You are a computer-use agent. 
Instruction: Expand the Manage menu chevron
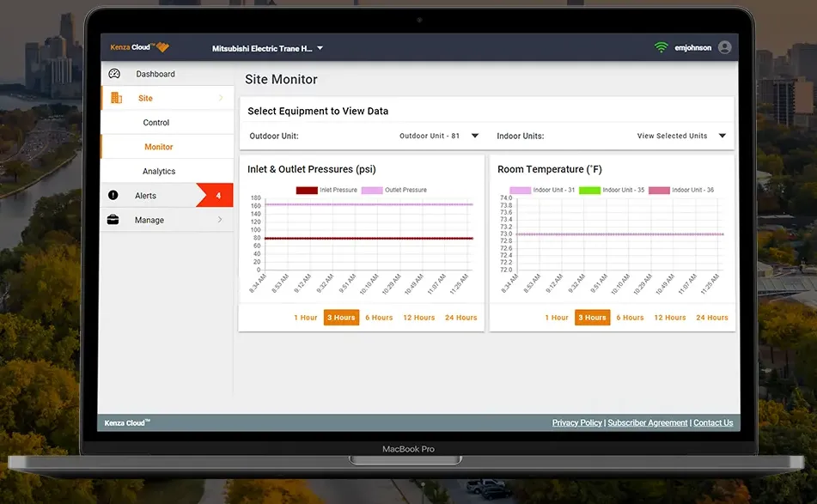(220, 220)
